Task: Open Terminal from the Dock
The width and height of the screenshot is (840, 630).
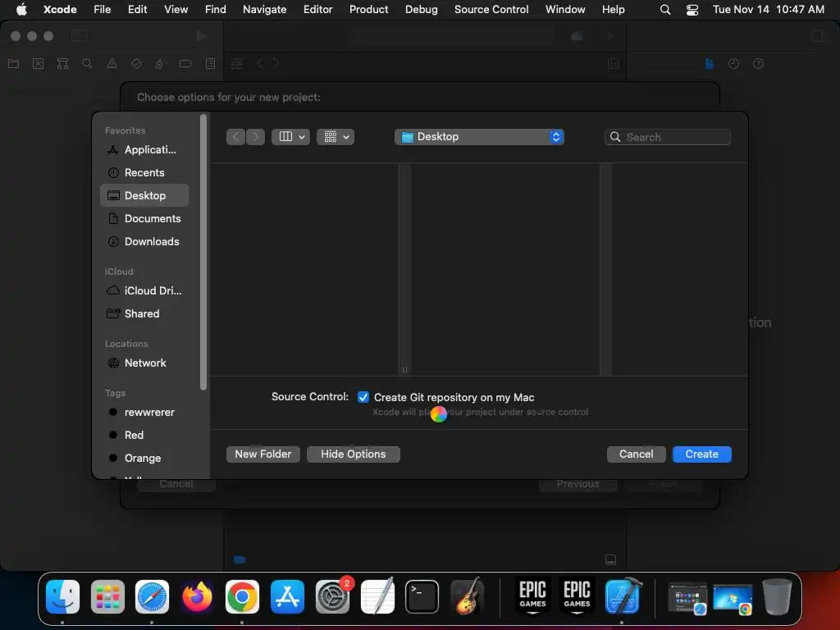Action: [x=422, y=596]
